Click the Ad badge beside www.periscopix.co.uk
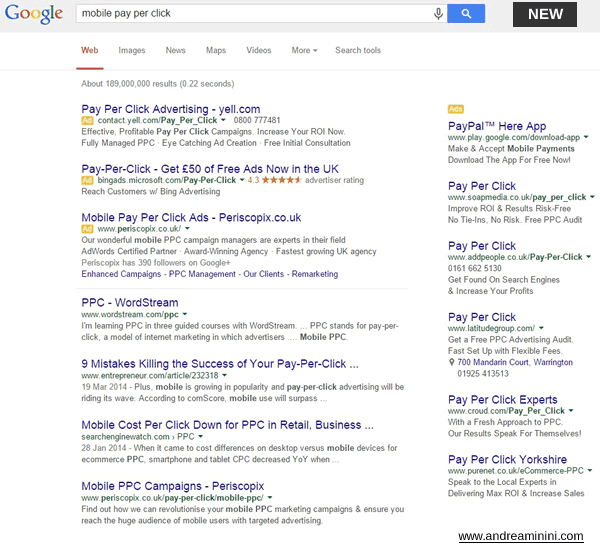This screenshot has width=600, height=550. click(87, 229)
